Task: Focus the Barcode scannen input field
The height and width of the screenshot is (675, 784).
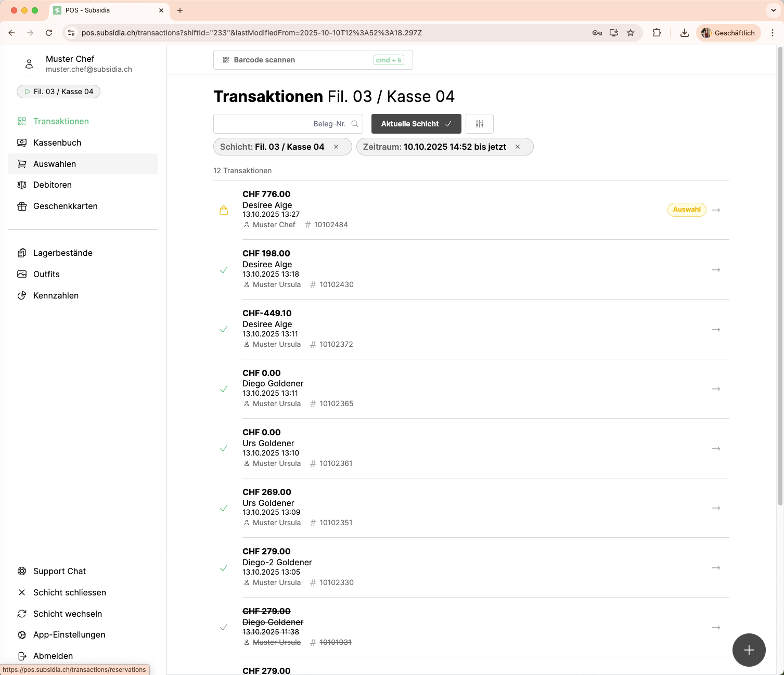Action: click(302, 60)
